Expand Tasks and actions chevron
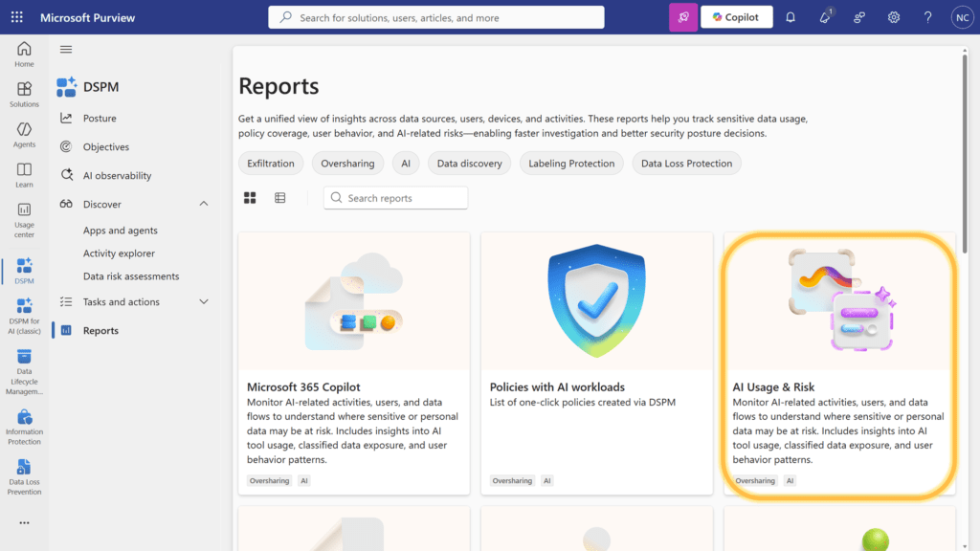This screenshot has width=980, height=551. [204, 301]
